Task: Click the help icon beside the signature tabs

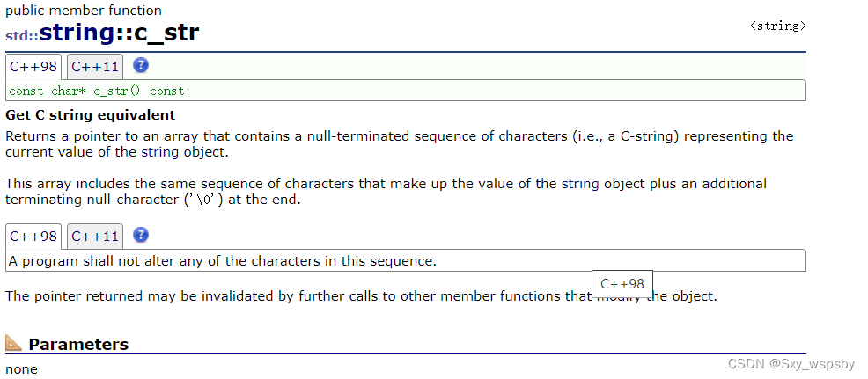Action: coord(140,65)
